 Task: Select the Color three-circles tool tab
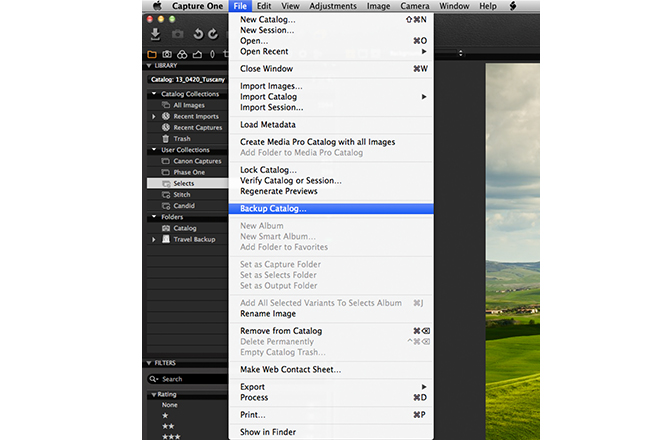tap(182, 54)
